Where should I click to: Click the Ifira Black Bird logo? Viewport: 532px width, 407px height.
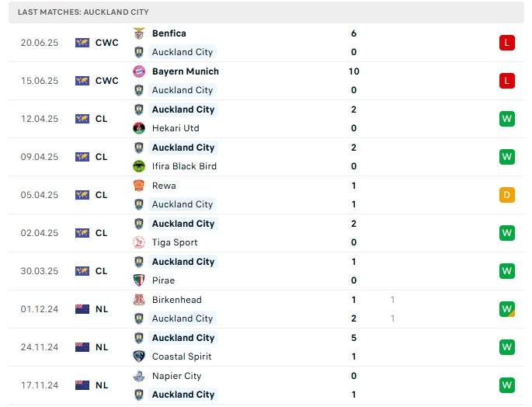[x=139, y=166]
